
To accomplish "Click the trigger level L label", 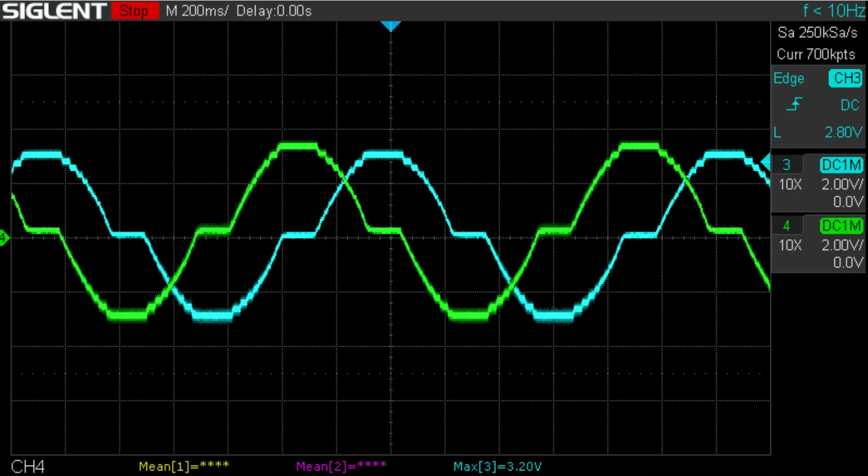I will coord(777,132).
